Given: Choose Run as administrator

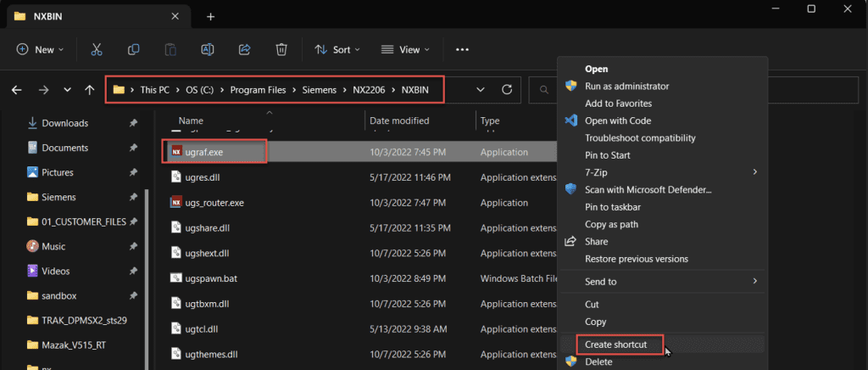Looking at the screenshot, I should [626, 87].
